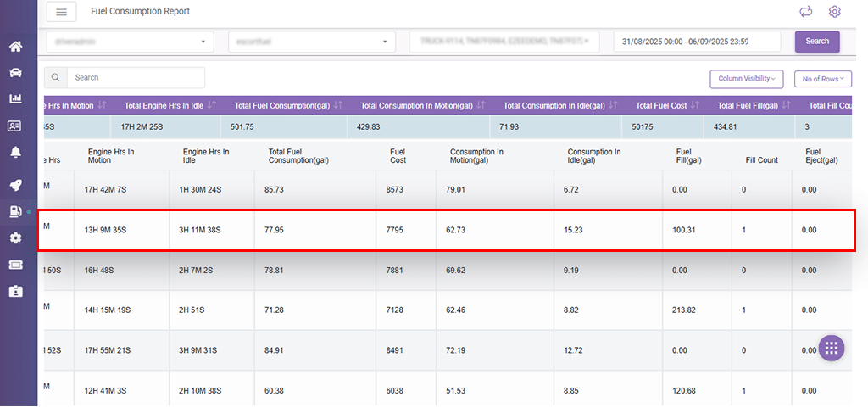Sort by Total Engine Hrs In Idle
868x408 pixels.
[213, 104]
